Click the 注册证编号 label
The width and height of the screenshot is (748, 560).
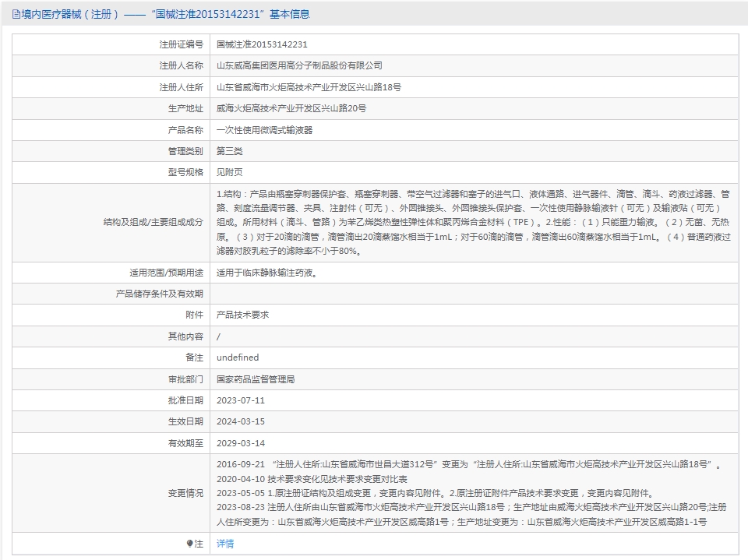[182, 44]
